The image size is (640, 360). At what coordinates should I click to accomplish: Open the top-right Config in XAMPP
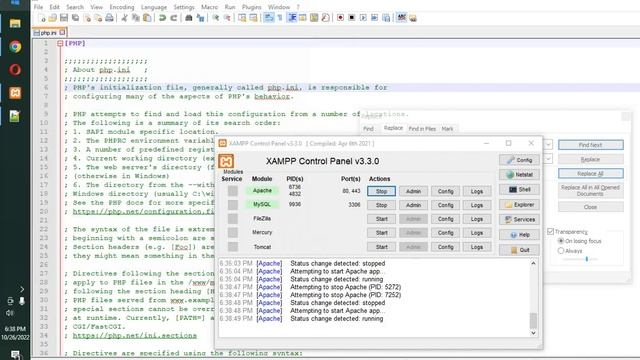coord(519,160)
